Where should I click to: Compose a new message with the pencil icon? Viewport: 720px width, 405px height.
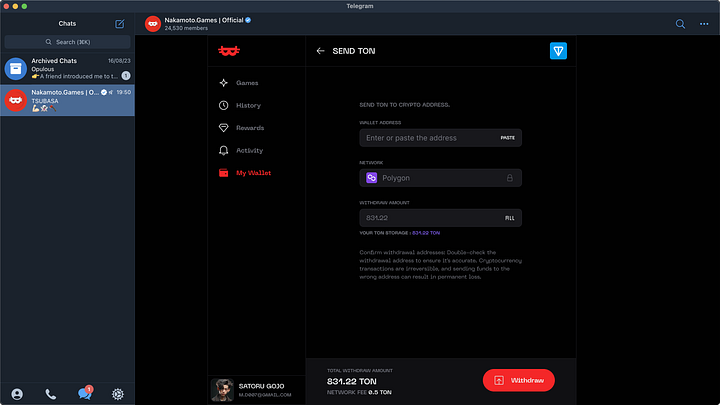[x=119, y=23]
